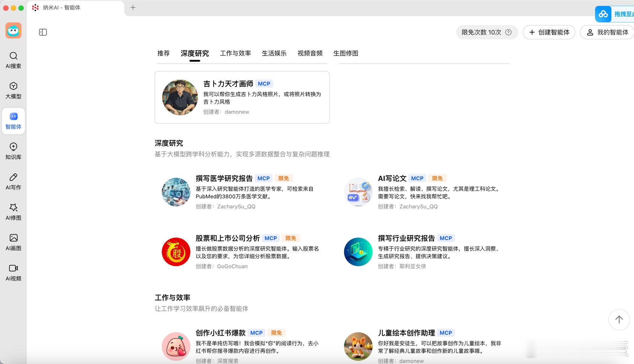Open 股票和上市公司分析 agent title
Screen dimensions: 634x364
228,238
